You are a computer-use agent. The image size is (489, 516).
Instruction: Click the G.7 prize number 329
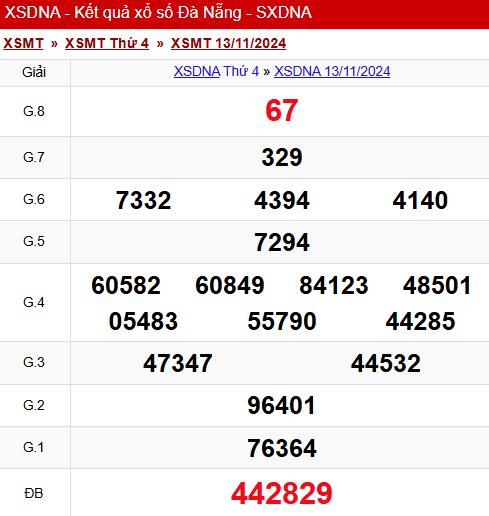point(282,157)
